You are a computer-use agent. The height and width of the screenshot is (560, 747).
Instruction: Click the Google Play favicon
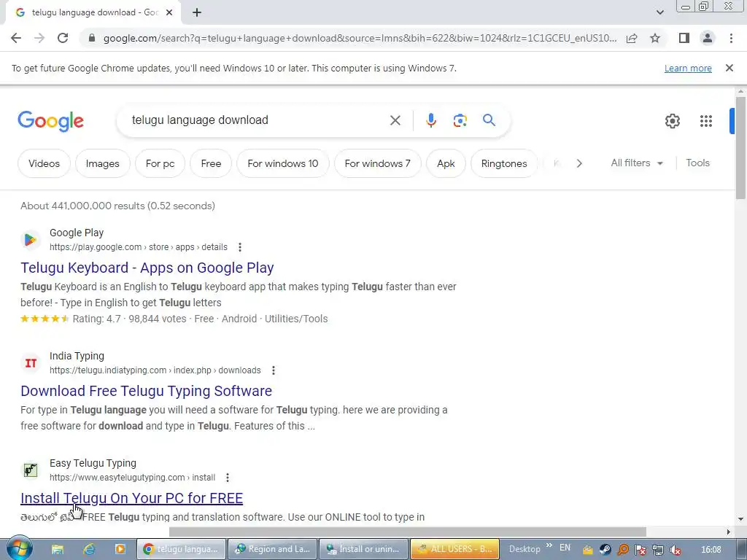pyautogui.click(x=31, y=239)
